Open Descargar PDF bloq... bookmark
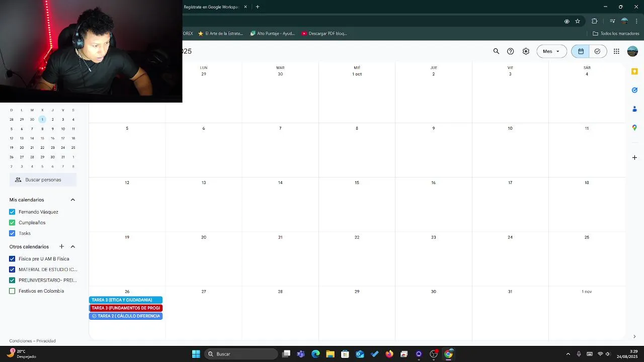This screenshot has width=644, height=362. pos(325,34)
